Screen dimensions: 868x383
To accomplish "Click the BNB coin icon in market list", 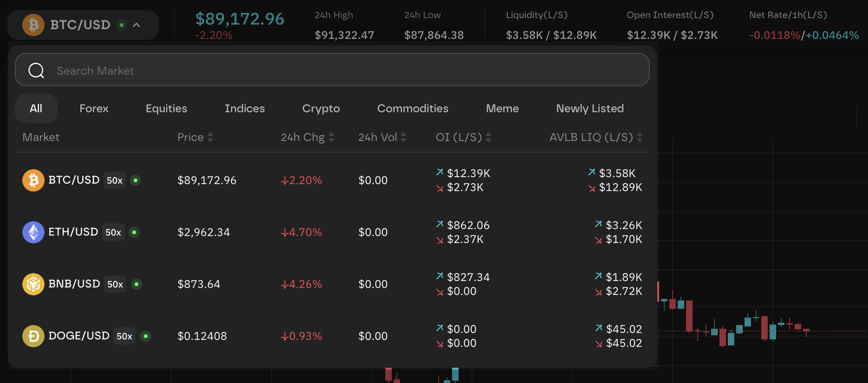I will pyautogui.click(x=33, y=284).
